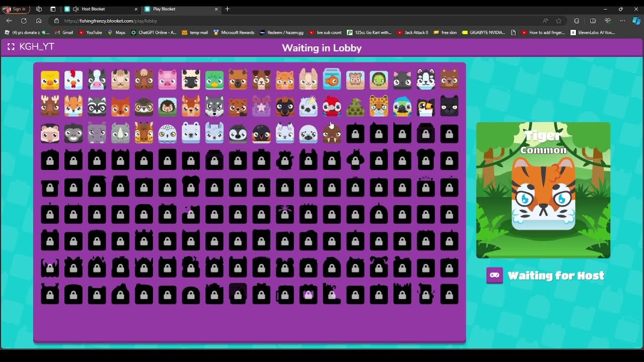The height and width of the screenshot is (362, 644).
Task: Choose the white Chicken blook
Action: click(x=73, y=80)
